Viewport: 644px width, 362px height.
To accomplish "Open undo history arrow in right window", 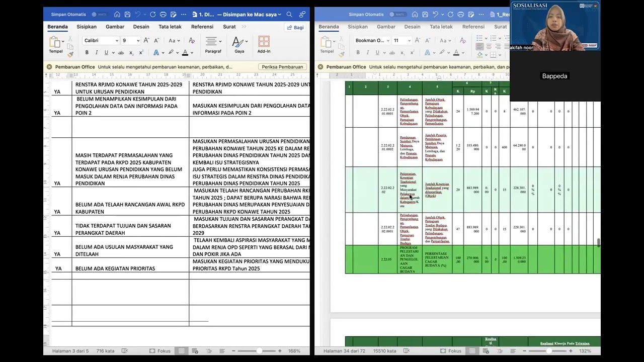I will 442,15.
